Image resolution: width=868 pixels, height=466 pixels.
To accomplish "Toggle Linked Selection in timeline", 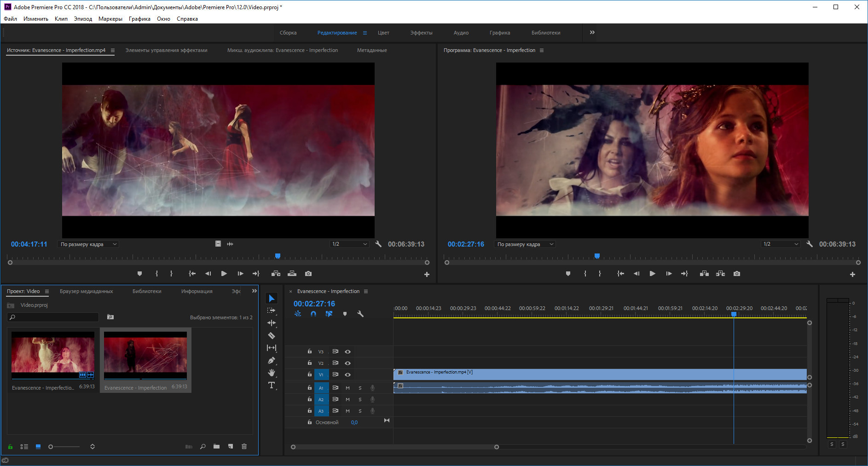I will pos(329,314).
